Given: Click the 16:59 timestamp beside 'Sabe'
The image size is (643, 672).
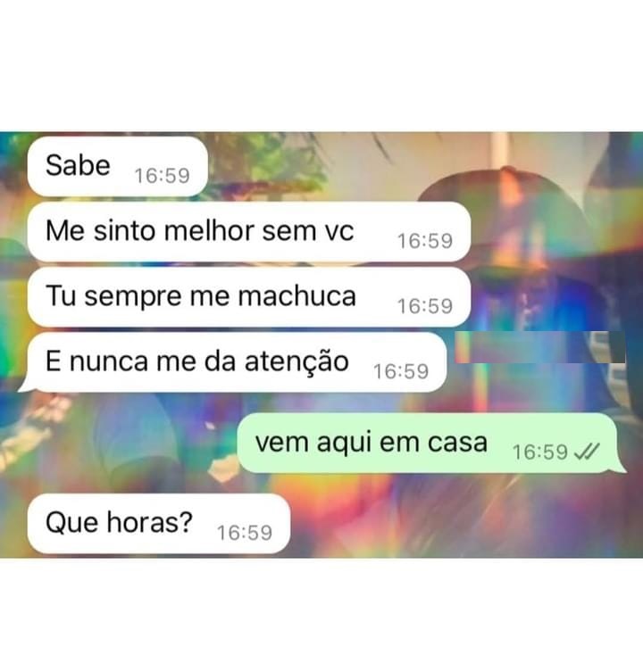Looking at the screenshot, I should tap(163, 176).
